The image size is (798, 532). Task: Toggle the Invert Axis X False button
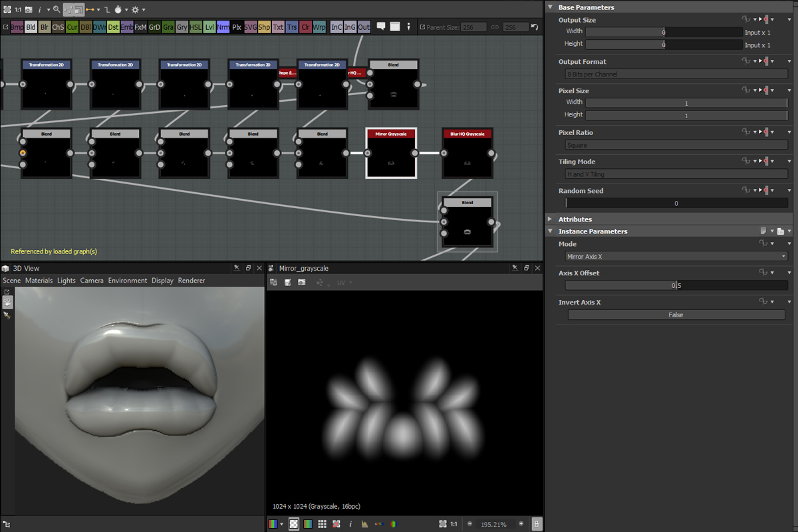[x=676, y=315]
